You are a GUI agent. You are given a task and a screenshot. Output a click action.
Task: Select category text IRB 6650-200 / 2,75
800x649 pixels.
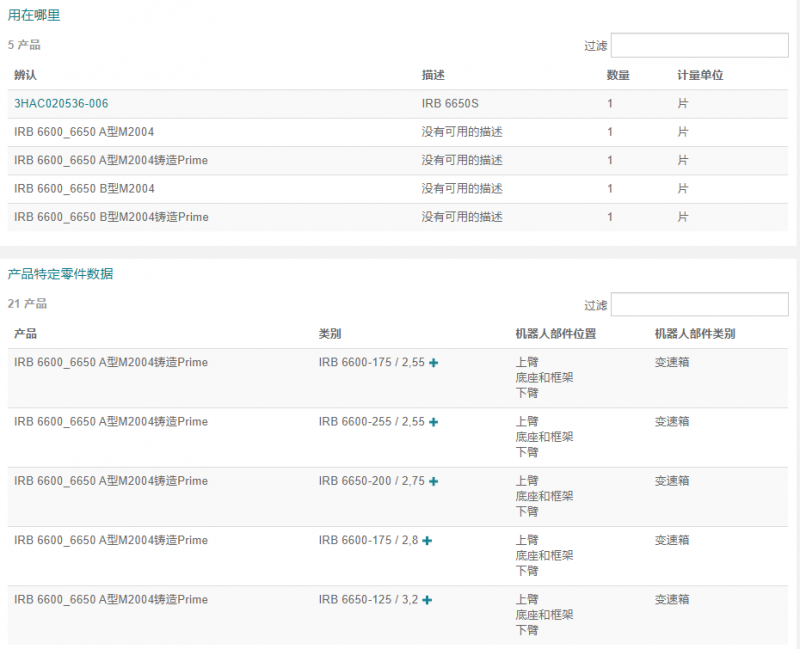click(x=371, y=481)
